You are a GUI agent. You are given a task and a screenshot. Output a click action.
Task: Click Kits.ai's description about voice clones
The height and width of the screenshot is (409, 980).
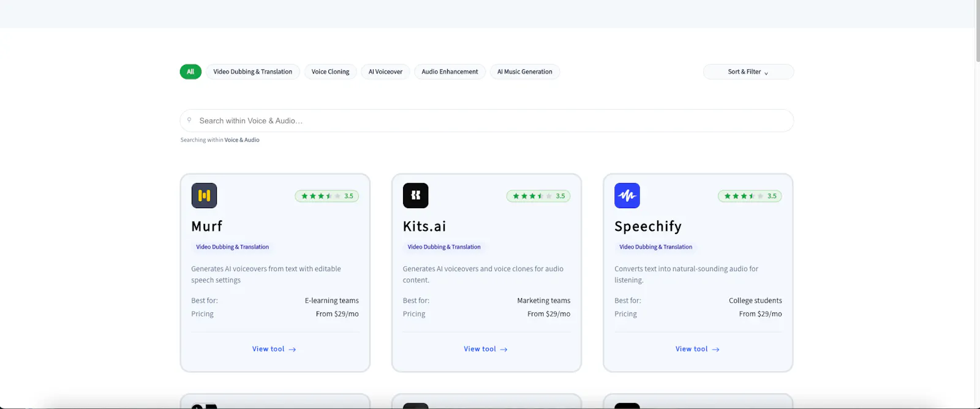click(x=483, y=274)
